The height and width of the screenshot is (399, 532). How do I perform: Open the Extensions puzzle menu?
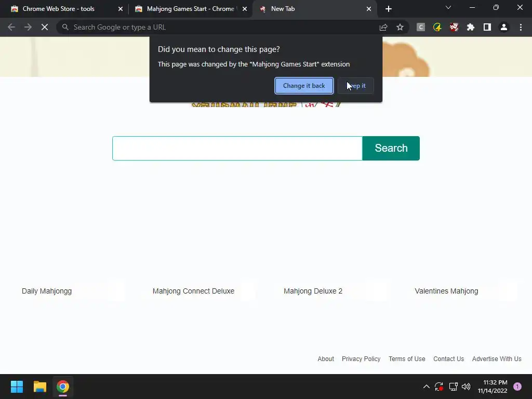[471, 27]
